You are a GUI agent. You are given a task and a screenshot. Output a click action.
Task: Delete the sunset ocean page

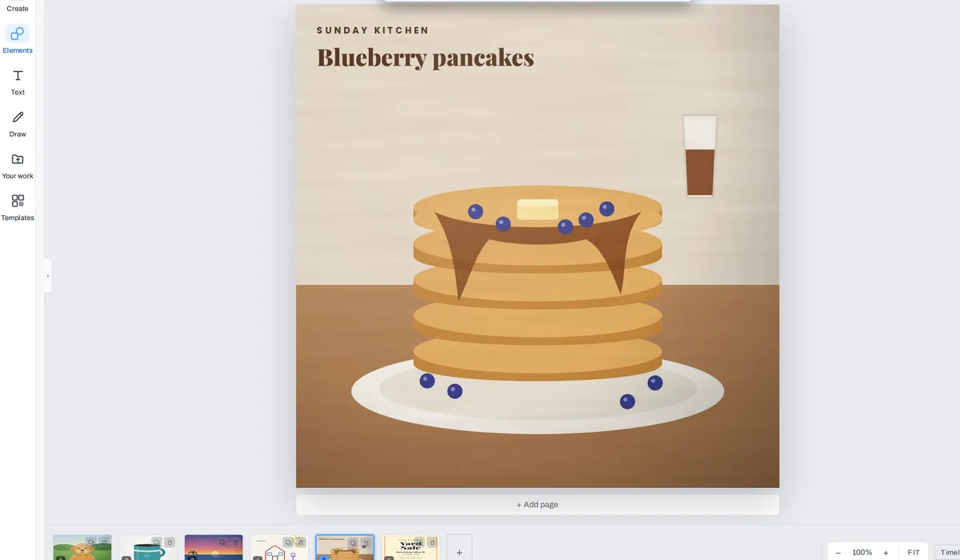pyautogui.click(x=235, y=542)
